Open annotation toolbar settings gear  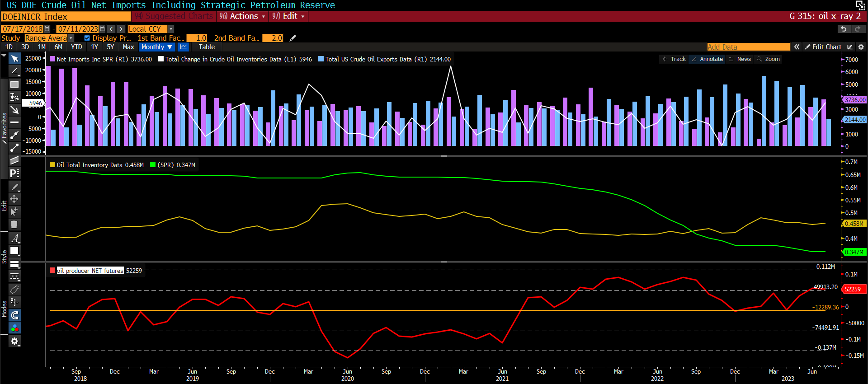pos(14,341)
